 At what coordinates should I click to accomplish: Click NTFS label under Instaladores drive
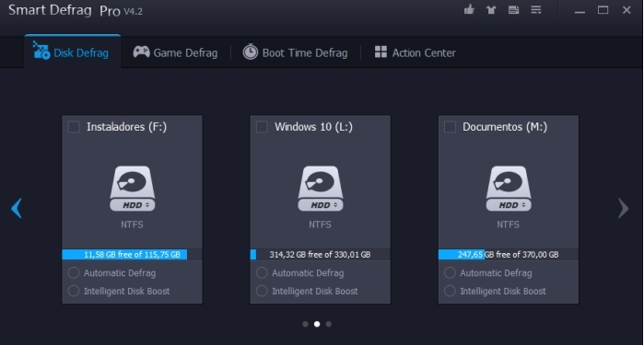(132, 224)
